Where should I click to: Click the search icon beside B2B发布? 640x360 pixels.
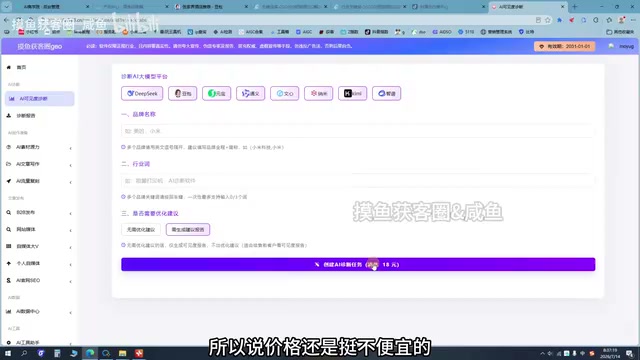coord(9,212)
